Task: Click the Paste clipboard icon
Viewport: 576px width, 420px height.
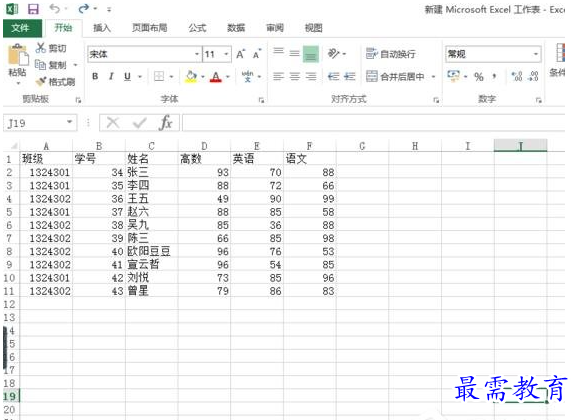Action: pyautogui.click(x=18, y=55)
